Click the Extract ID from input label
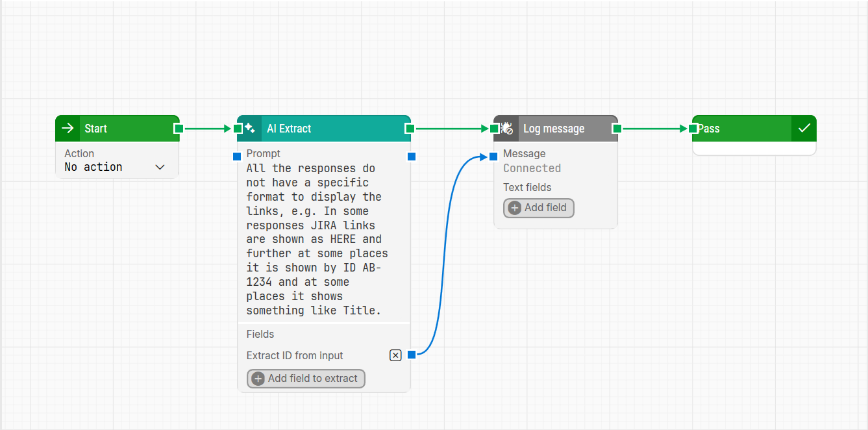 click(x=295, y=356)
